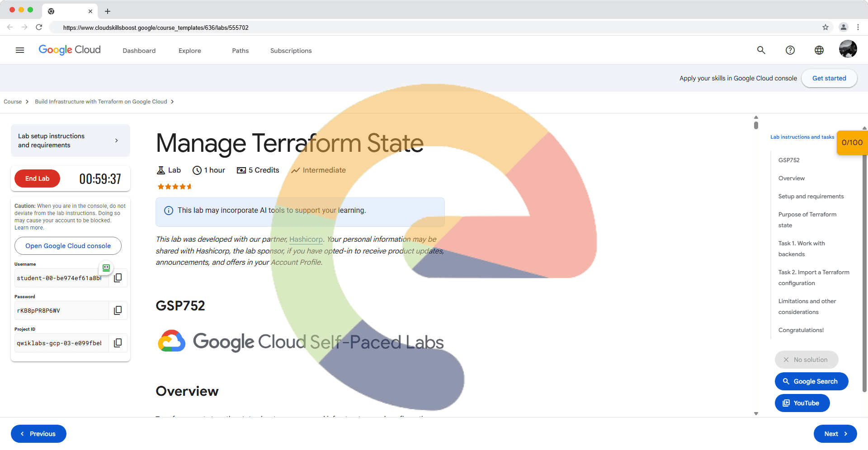Open the browser three-dot menu
Image resolution: width=868 pixels, height=450 pixels.
click(858, 27)
